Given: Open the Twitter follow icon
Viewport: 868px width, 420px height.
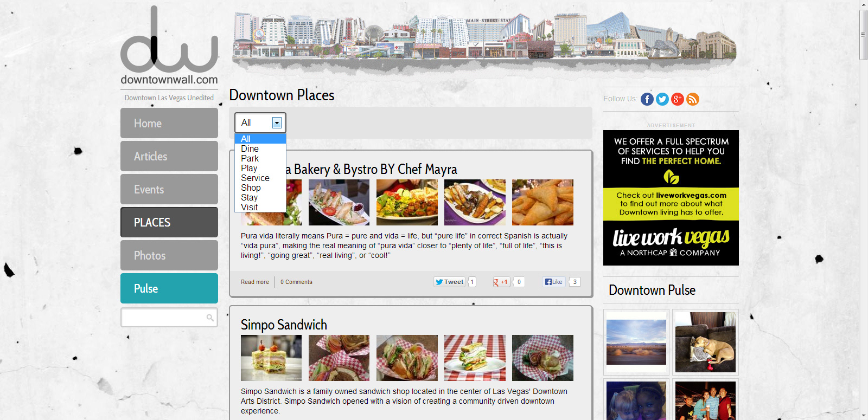Looking at the screenshot, I should [x=662, y=99].
